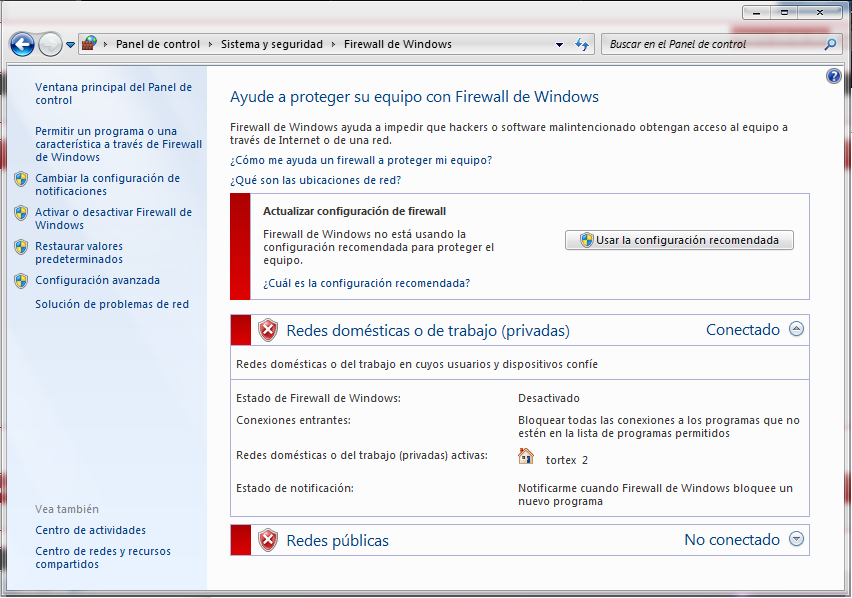The image size is (852, 598).
Task: Click 'Redes domésticas o de trabajo (privadas)' heading
Action: [428, 330]
